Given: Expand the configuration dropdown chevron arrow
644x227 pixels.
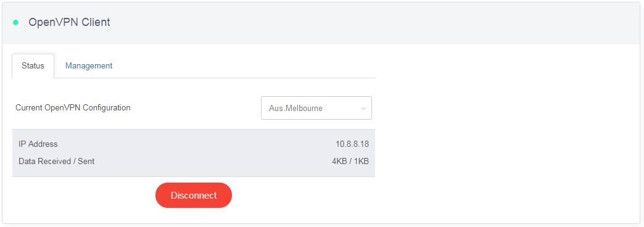Looking at the screenshot, I should click(x=363, y=109).
